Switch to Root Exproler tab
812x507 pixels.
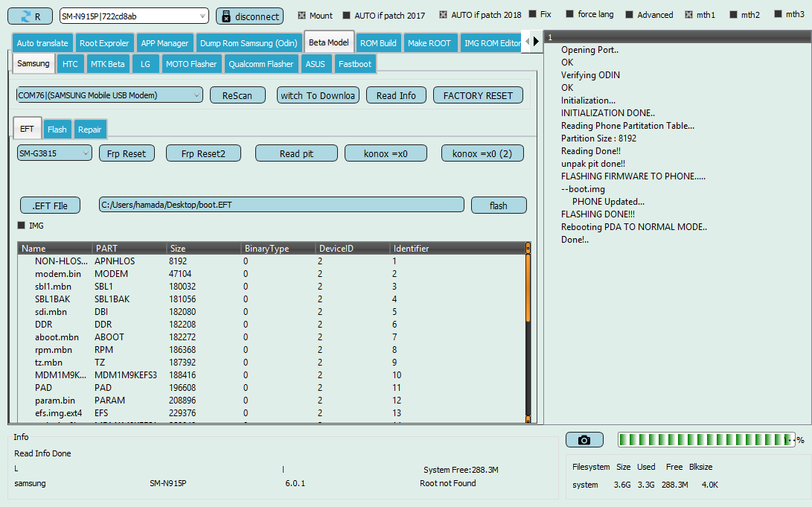pyautogui.click(x=104, y=43)
